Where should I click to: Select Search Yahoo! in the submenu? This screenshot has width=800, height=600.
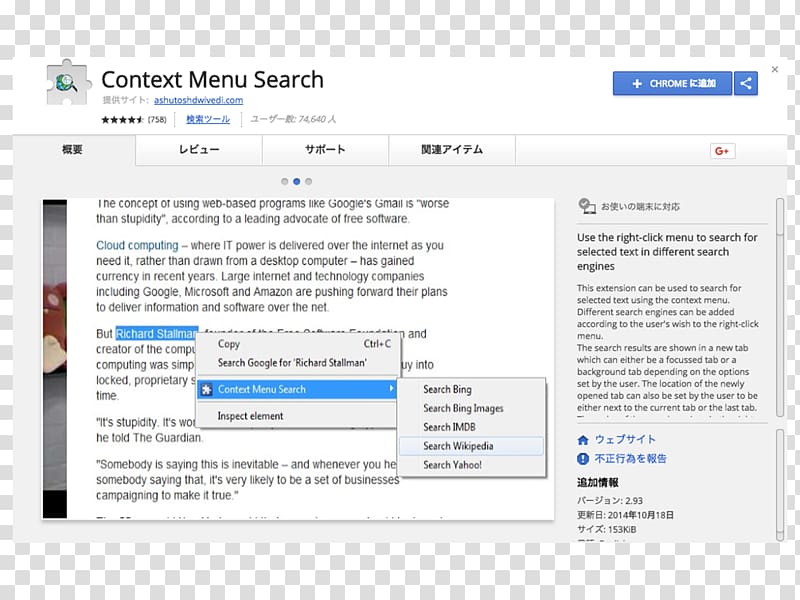point(472,465)
